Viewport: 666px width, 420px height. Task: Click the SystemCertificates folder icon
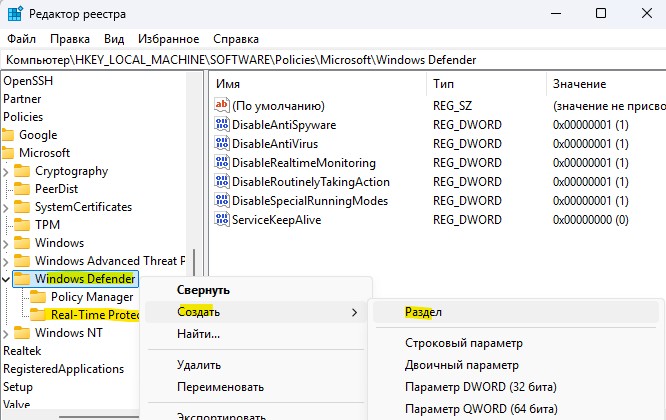22,207
